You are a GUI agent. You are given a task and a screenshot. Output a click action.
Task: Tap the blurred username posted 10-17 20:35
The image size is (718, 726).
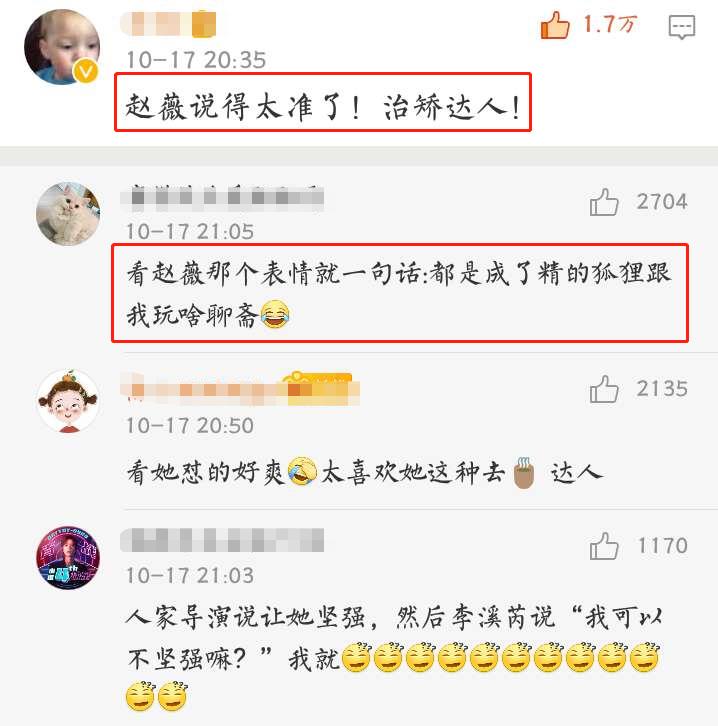pos(168,24)
